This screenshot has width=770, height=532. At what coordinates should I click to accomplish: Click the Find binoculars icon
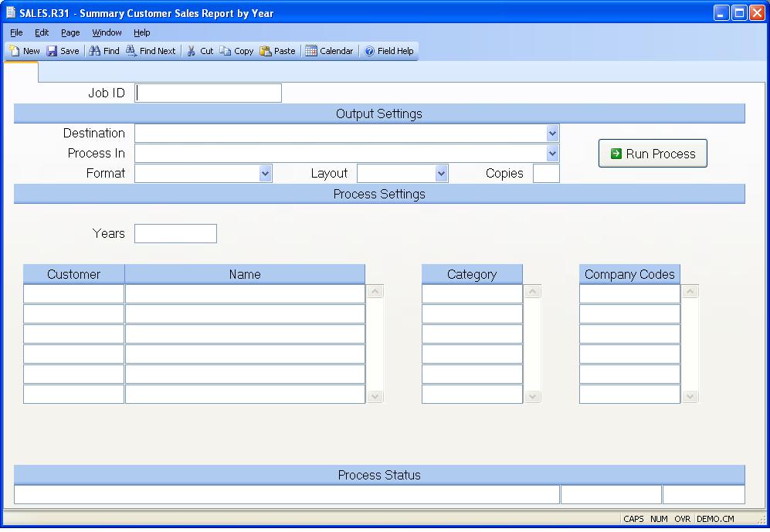[95, 51]
